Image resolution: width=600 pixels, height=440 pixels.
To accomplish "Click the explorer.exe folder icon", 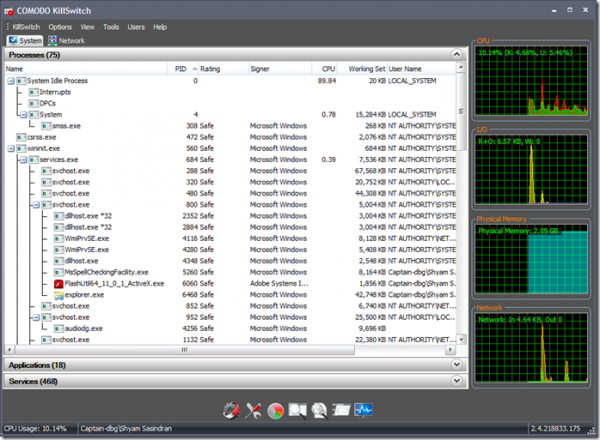I will [59, 295].
